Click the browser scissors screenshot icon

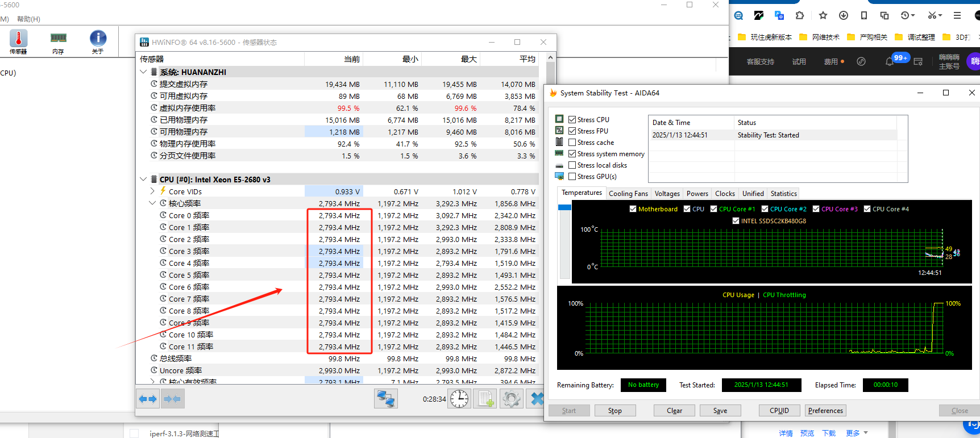point(932,15)
